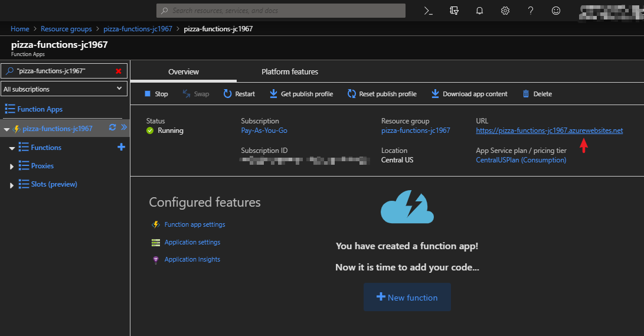The width and height of the screenshot is (644, 336).
Task: Select Functions in the tree
Action: click(x=46, y=148)
